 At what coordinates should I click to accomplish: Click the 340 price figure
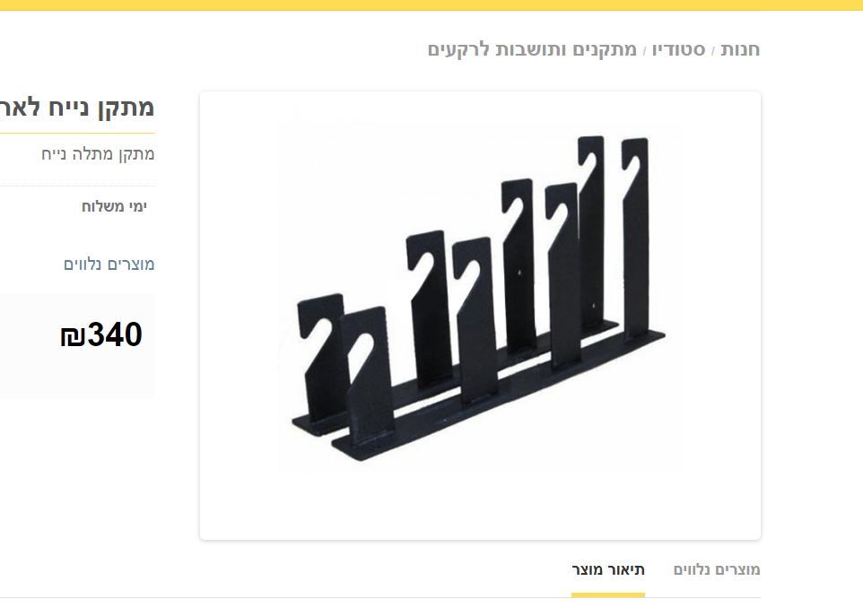[x=115, y=335]
